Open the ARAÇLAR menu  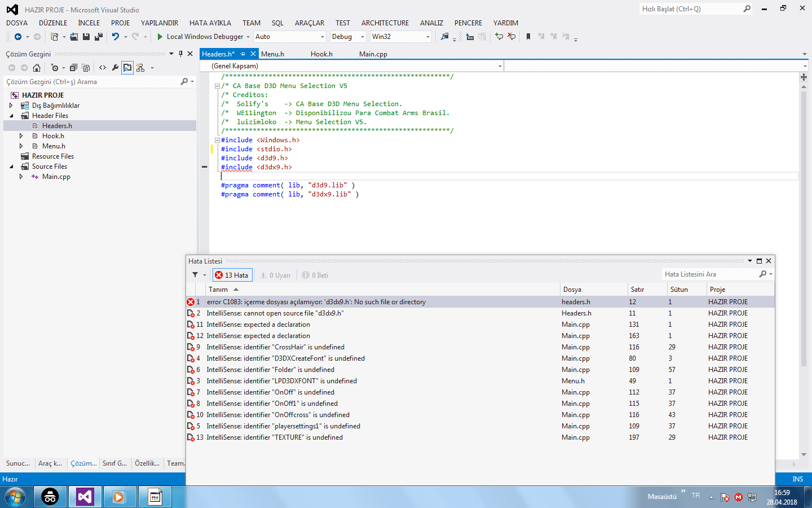(x=310, y=23)
